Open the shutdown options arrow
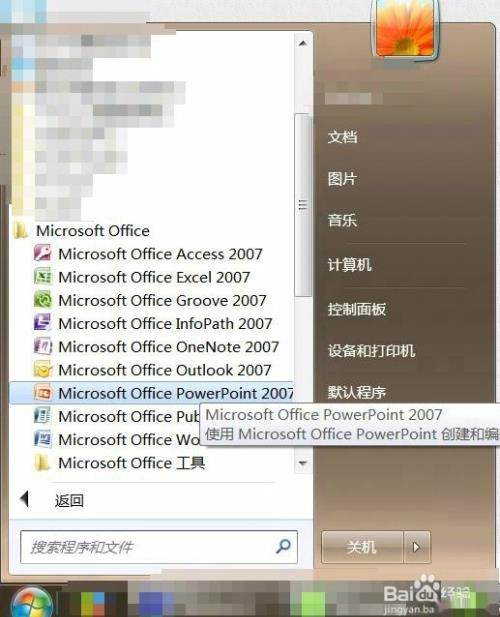This screenshot has width=500, height=617. point(416,547)
